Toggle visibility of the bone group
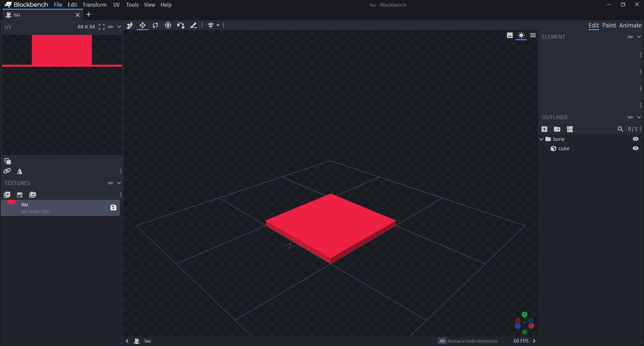 pos(636,139)
